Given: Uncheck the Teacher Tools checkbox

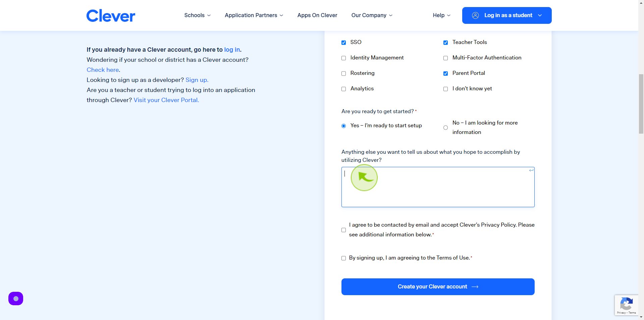Looking at the screenshot, I should pyautogui.click(x=445, y=43).
